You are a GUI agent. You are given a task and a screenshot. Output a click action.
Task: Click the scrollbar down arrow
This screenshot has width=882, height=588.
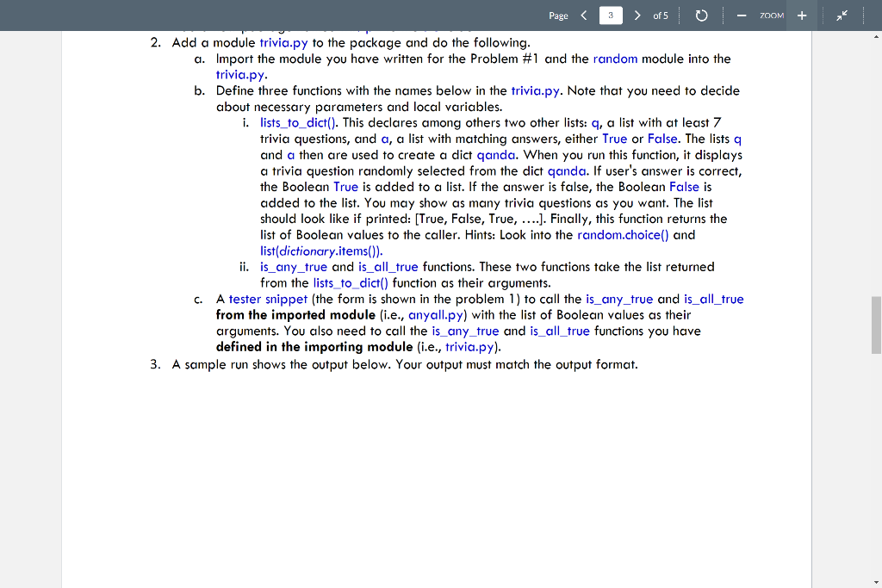point(875,581)
